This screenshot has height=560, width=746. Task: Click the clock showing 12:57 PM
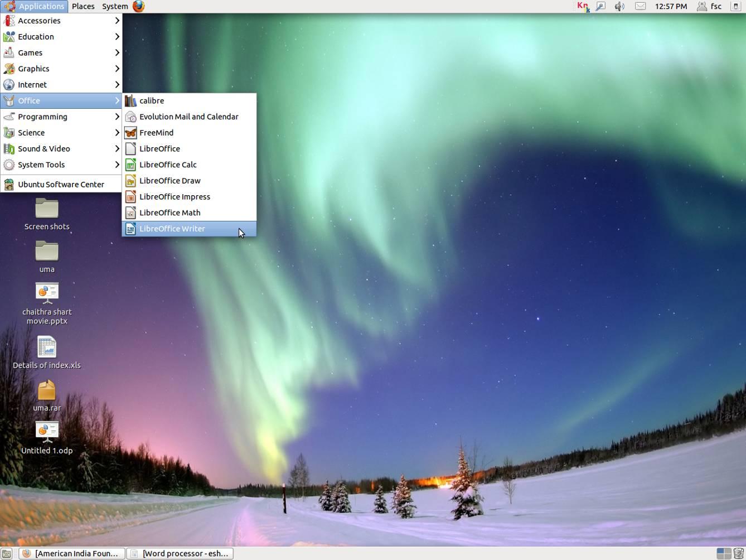(671, 6)
